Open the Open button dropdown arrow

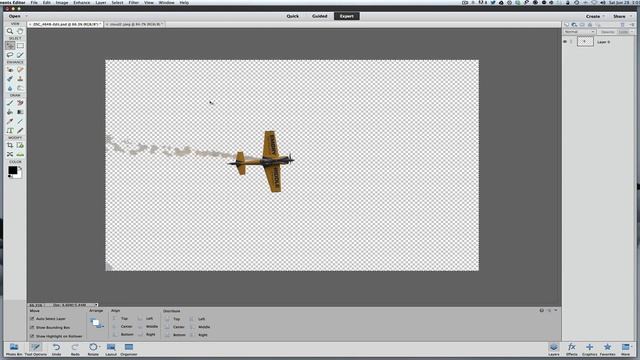point(27,16)
